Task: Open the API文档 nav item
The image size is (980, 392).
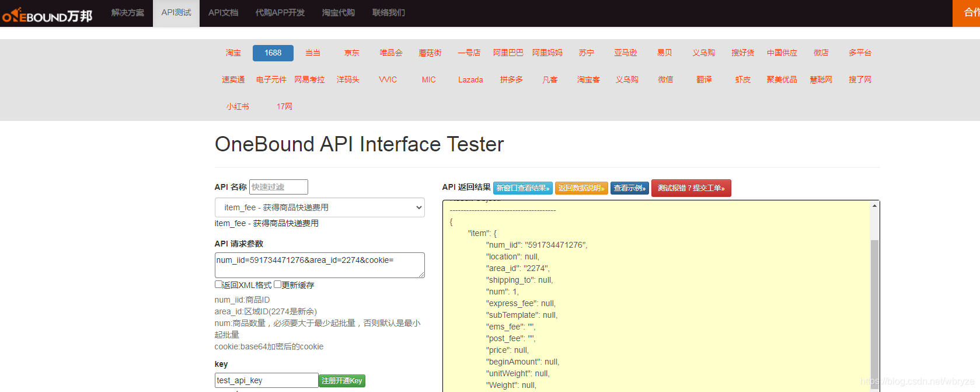Action: click(x=223, y=12)
